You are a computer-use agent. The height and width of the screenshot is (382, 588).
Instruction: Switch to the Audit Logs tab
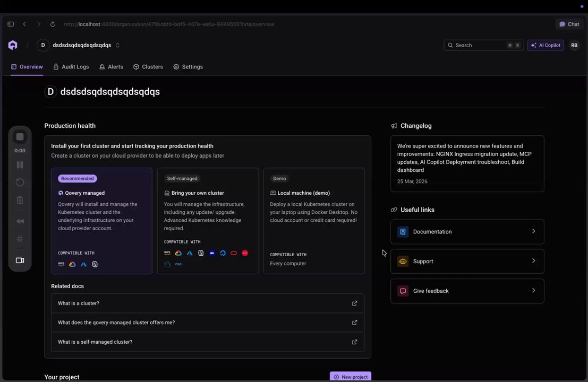71,67
